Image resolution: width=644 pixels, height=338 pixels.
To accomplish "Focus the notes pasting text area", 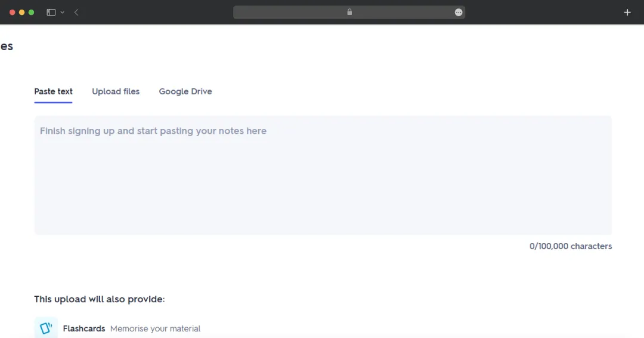I will click(x=323, y=175).
